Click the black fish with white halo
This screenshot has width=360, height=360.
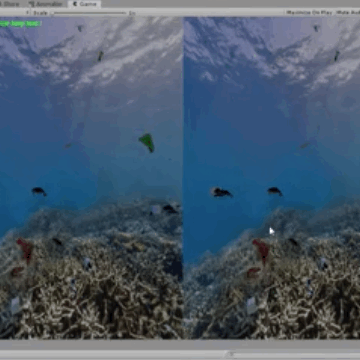(221, 192)
